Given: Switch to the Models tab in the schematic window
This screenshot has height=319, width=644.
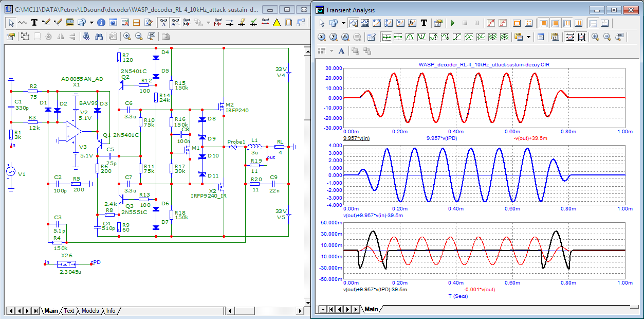Looking at the screenshot, I should [90, 311].
